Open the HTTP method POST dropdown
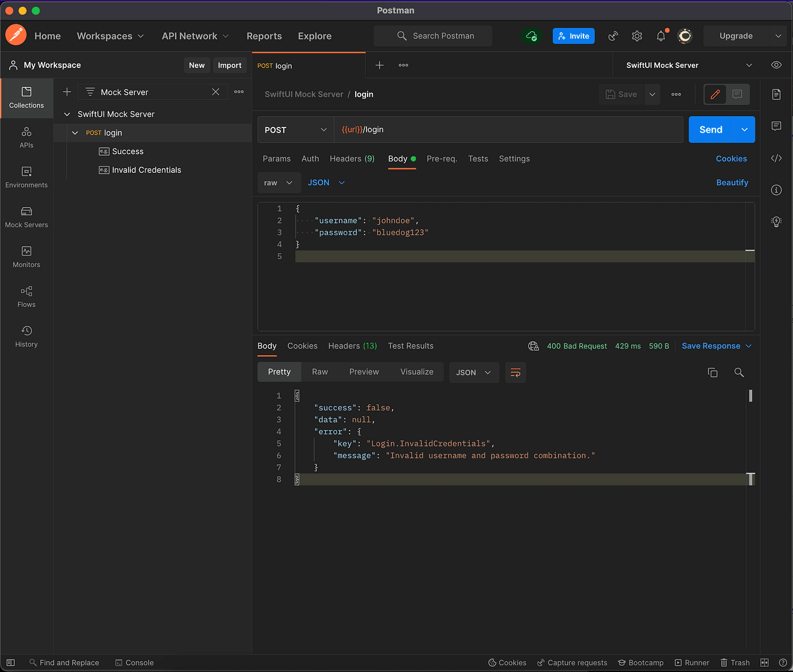The width and height of the screenshot is (793, 672). point(296,130)
